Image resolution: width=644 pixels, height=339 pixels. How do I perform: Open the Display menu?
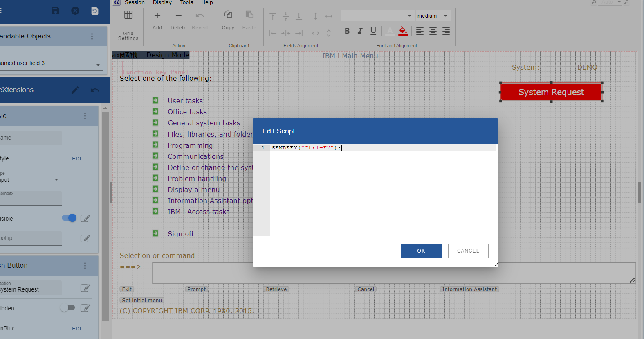tap(162, 2)
